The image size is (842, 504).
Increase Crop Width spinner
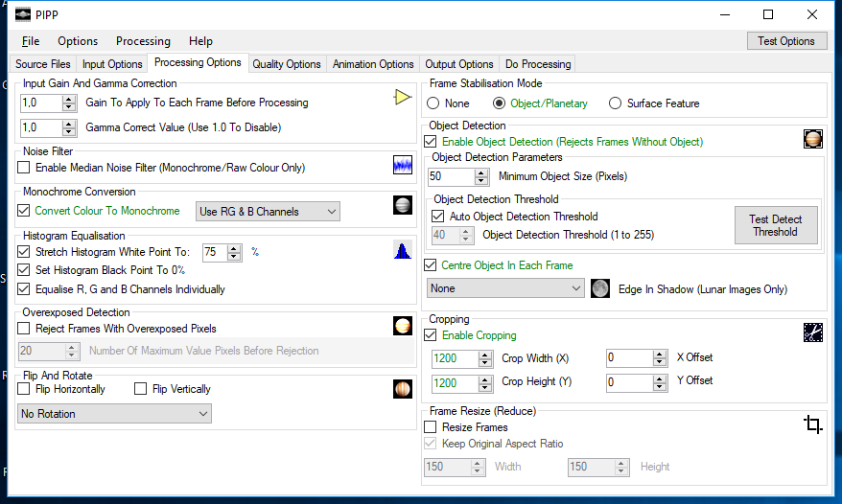coord(485,355)
